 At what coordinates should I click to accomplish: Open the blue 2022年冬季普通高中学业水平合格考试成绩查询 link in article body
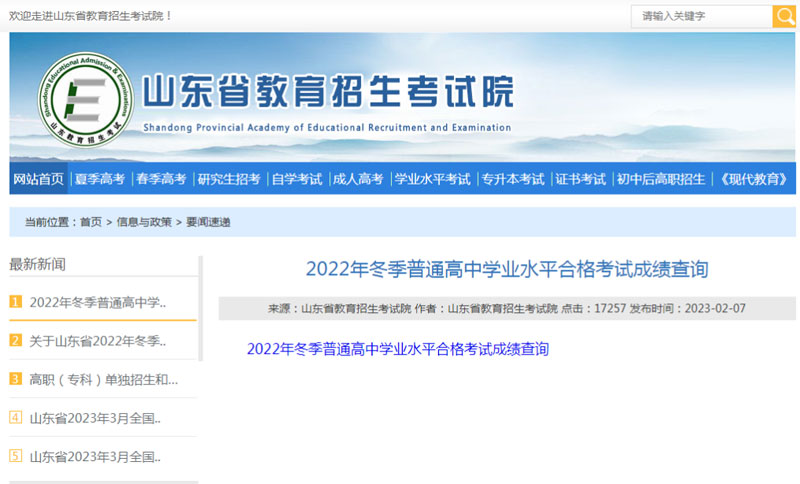(x=398, y=349)
